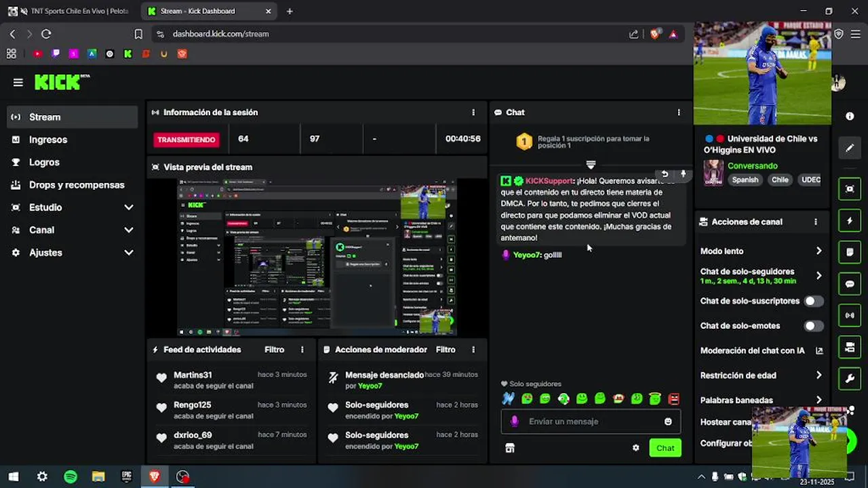Open Feed de actividades three-dot menu

[302, 350]
